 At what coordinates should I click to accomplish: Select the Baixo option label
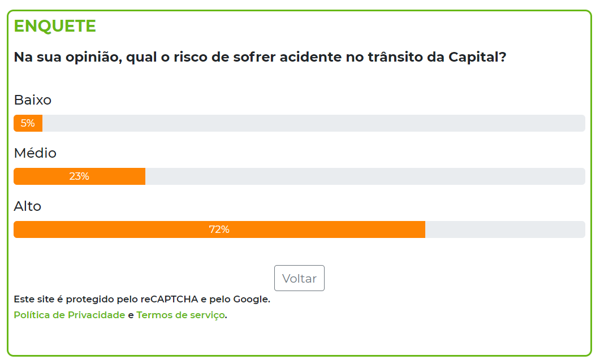click(x=33, y=100)
